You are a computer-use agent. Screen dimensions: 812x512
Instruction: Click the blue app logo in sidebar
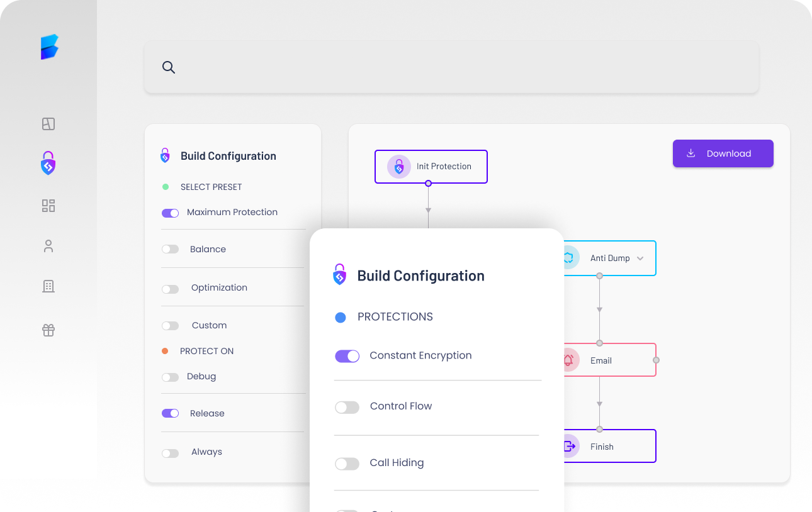[x=49, y=48]
